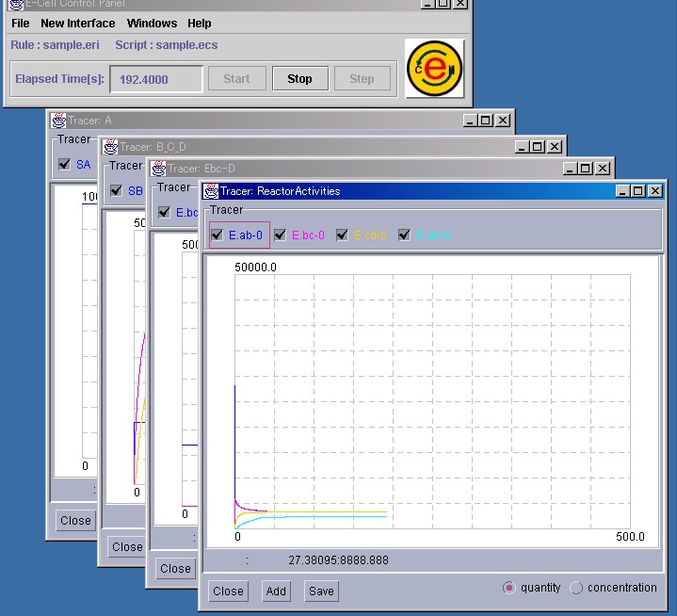The height and width of the screenshot is (616, 677).
Task: Click Java icon in ReactorActivities title bar
Action: [210, 191]
